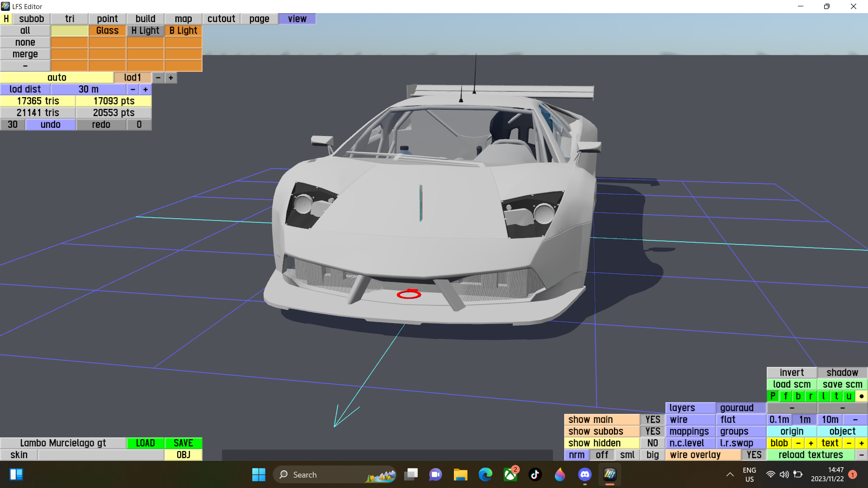Screen dimensions: 868x488
Task: Open Discord from the taskbar
Action: pyautogui.click(x=585, y=474)
